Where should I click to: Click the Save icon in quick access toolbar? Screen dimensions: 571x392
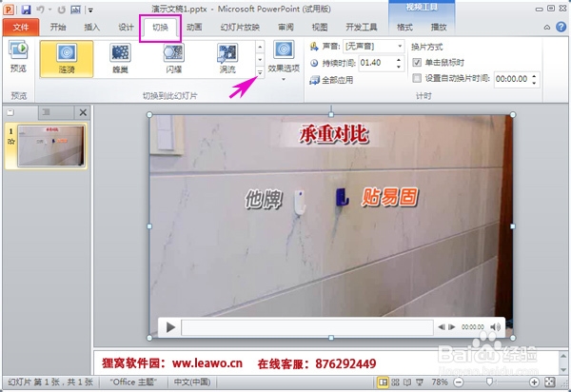point(26,10)
